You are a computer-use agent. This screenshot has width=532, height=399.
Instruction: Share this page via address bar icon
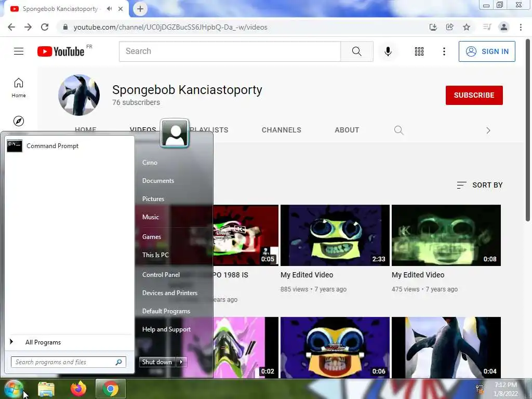(x=450, y=27)
